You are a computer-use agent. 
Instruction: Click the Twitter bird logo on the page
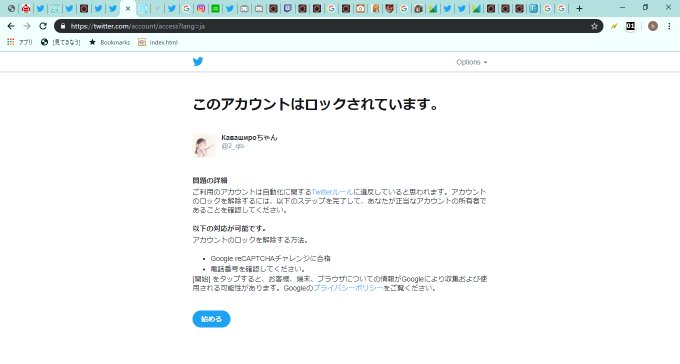pos(198,62)
